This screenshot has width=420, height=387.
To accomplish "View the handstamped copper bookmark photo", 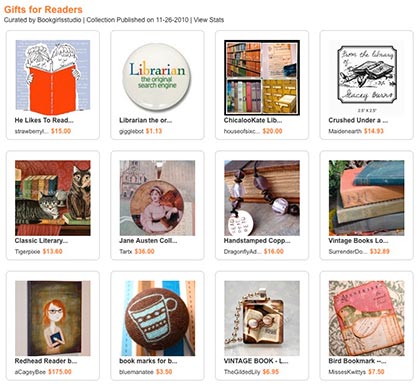I will [x=262, y=198].
